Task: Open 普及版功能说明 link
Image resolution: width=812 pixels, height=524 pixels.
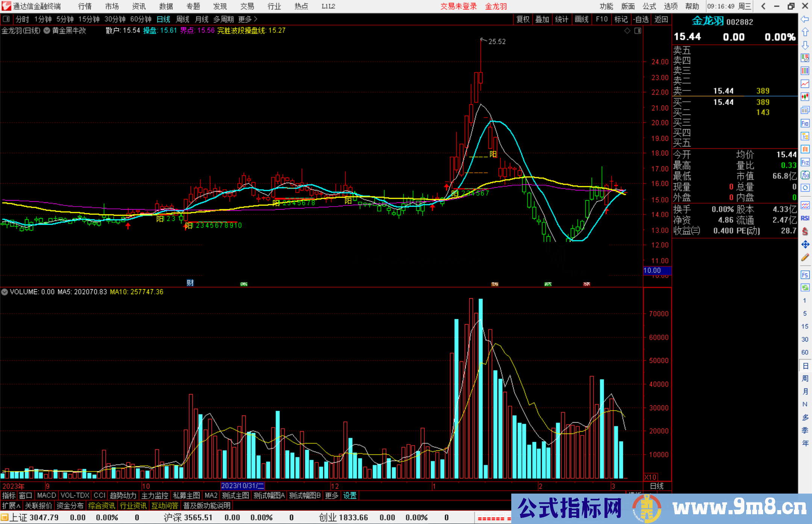Action: point(207,506)
